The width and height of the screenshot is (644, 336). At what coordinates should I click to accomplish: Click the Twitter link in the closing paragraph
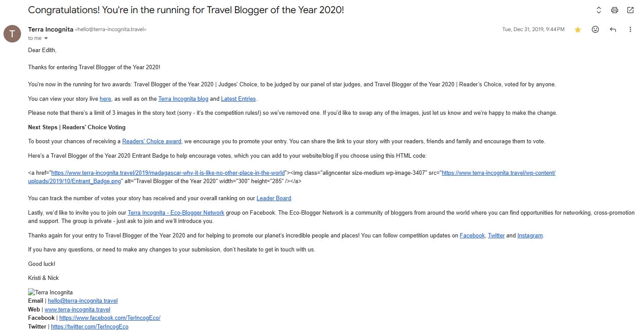[496, 236]
